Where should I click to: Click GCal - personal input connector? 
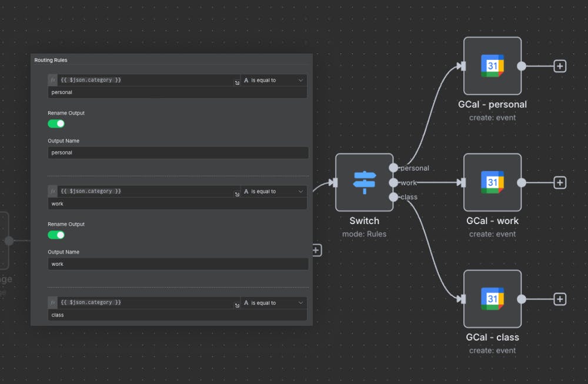463,66
